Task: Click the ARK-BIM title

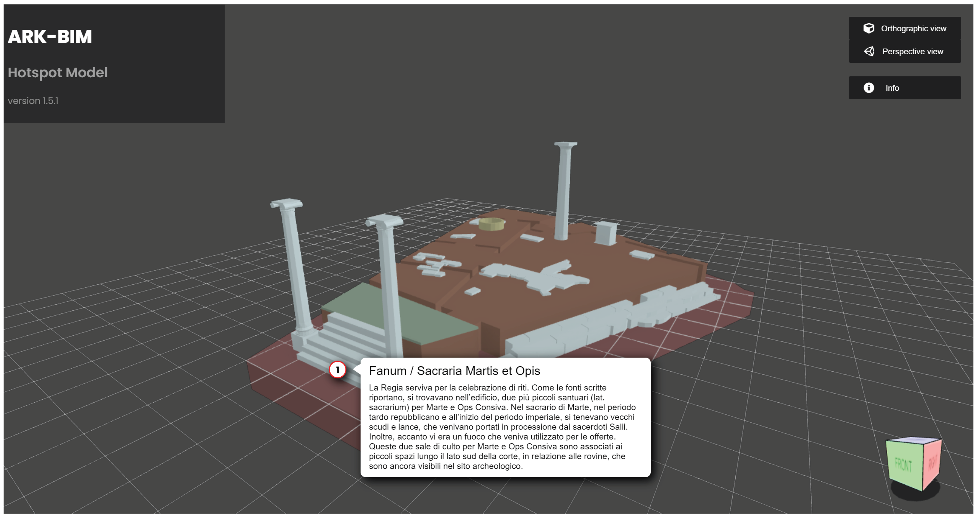Action: point(50,37)
